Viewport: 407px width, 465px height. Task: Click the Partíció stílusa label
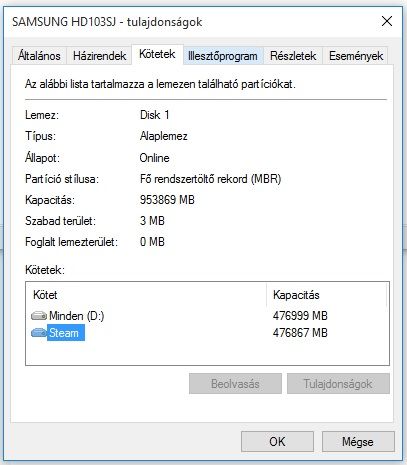coord(62,179)
